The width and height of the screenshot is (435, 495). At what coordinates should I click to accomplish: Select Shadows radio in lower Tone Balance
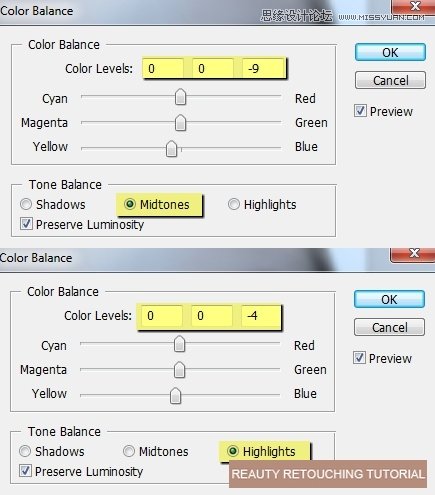25,451
